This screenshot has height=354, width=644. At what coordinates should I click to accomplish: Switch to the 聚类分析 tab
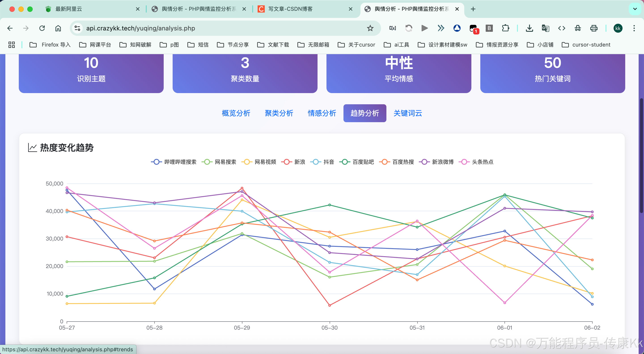click(x=279, y=113)
